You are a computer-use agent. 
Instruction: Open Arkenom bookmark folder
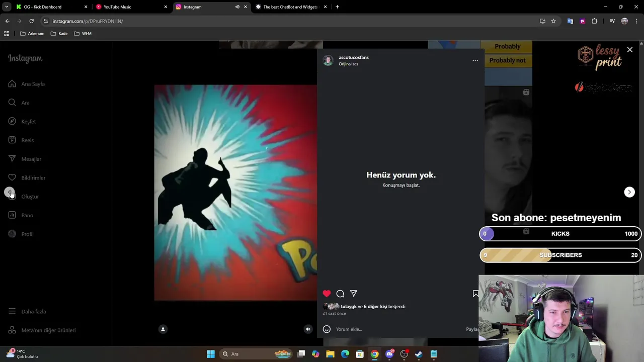coord(32,34)
